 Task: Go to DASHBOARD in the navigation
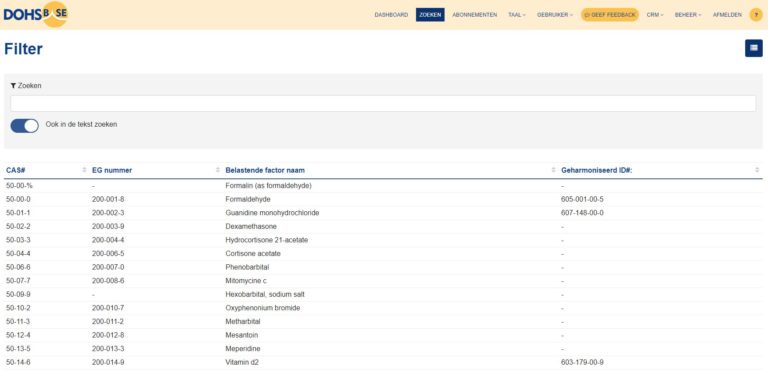tap(391, 15)
